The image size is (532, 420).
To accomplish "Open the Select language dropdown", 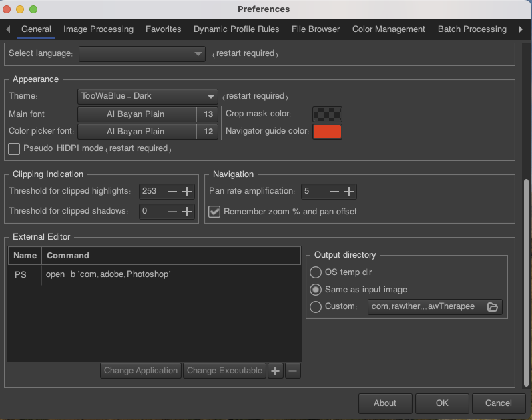I will [142, 54].
